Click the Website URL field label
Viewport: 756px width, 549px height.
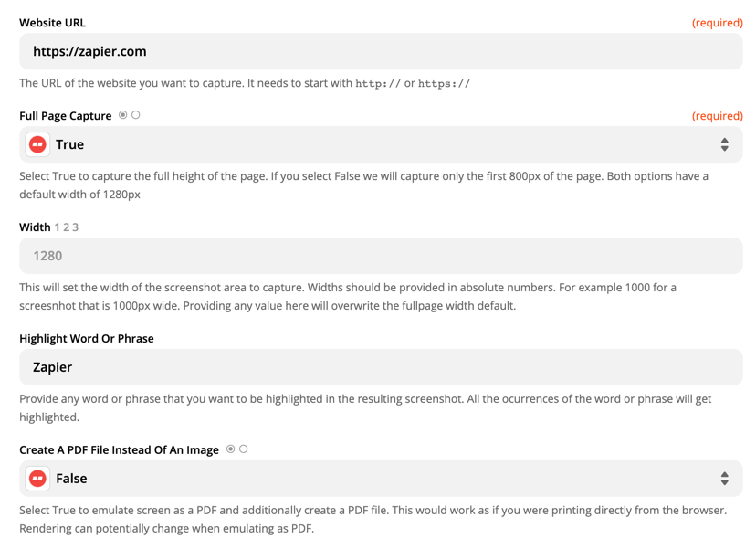[53, 23]
